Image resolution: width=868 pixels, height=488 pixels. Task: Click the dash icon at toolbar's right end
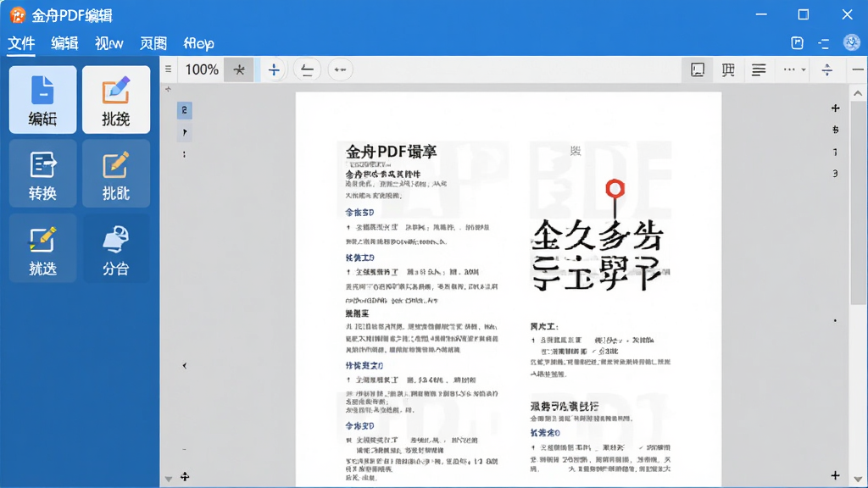tap(858, 69)
